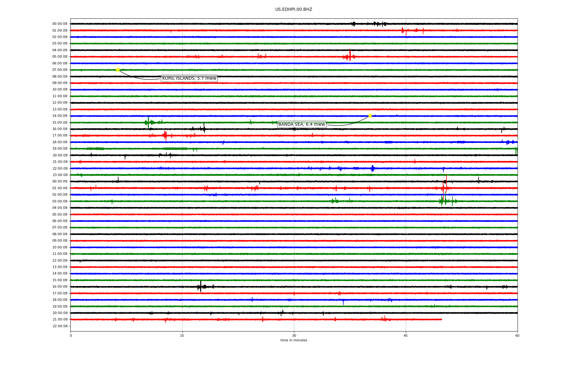
Task: Click the 15 tick on the time axis
Action: (182, 335)
